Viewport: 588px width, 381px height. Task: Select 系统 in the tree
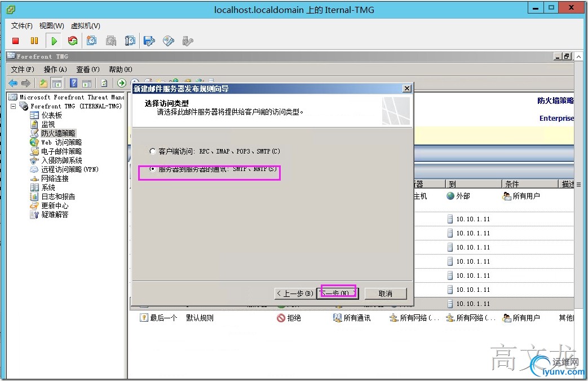click(48, 187)
